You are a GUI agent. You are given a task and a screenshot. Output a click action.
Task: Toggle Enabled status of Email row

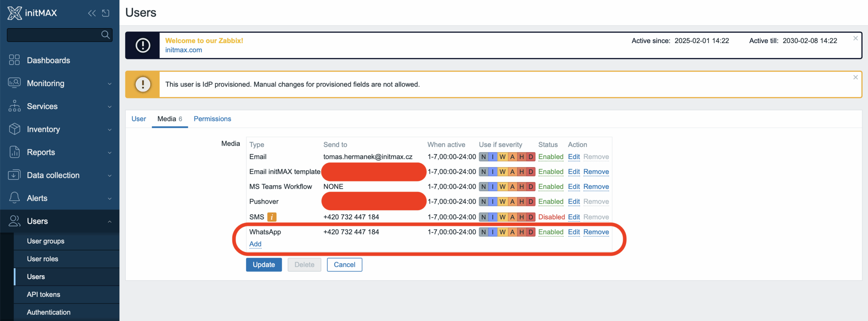(x=551, y=157)
